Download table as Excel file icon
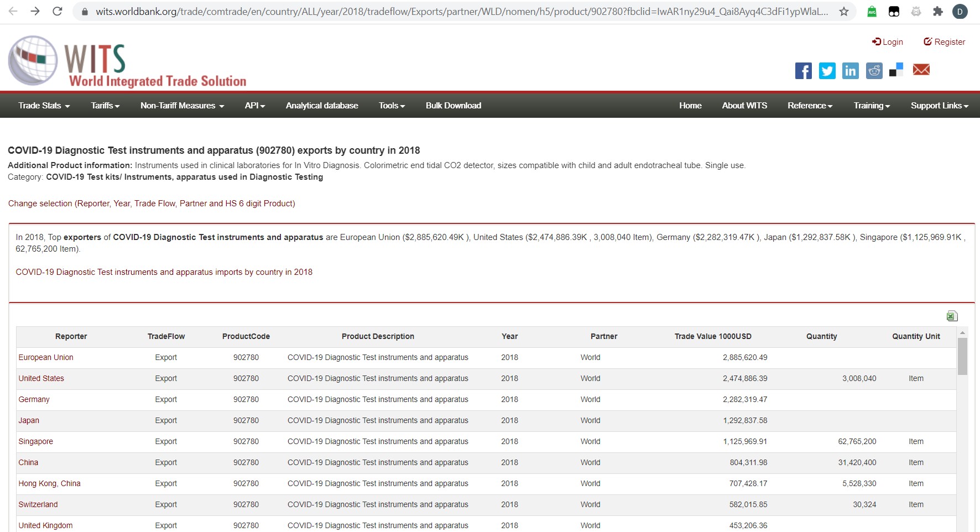 coord(952,316)
